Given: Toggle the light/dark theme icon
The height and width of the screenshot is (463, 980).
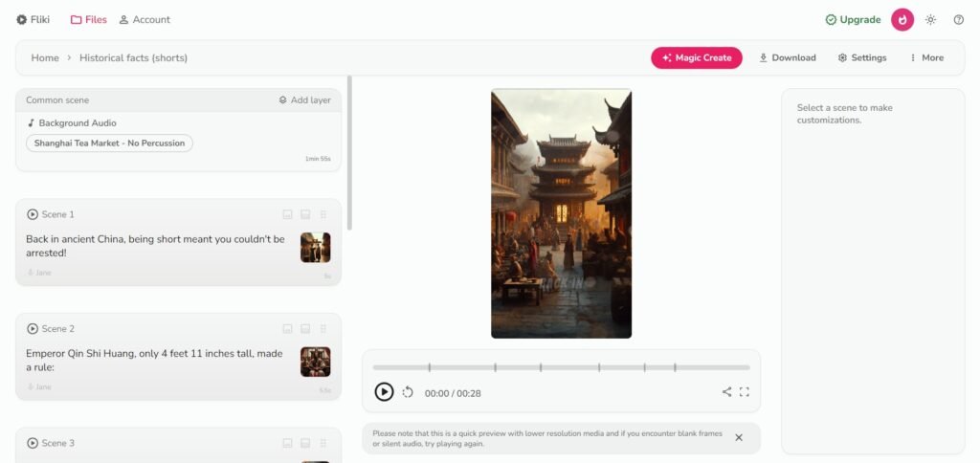Looking at the screenshot, I should [930, 20].
